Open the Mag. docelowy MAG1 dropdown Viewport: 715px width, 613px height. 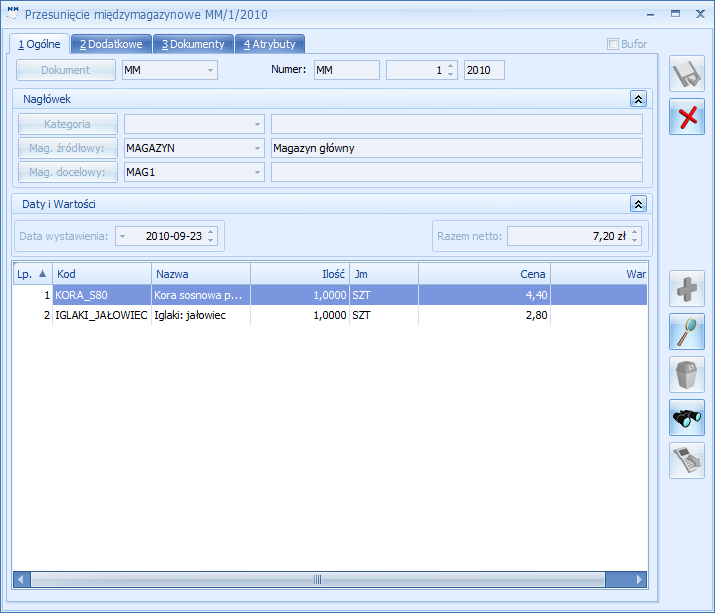257,172
